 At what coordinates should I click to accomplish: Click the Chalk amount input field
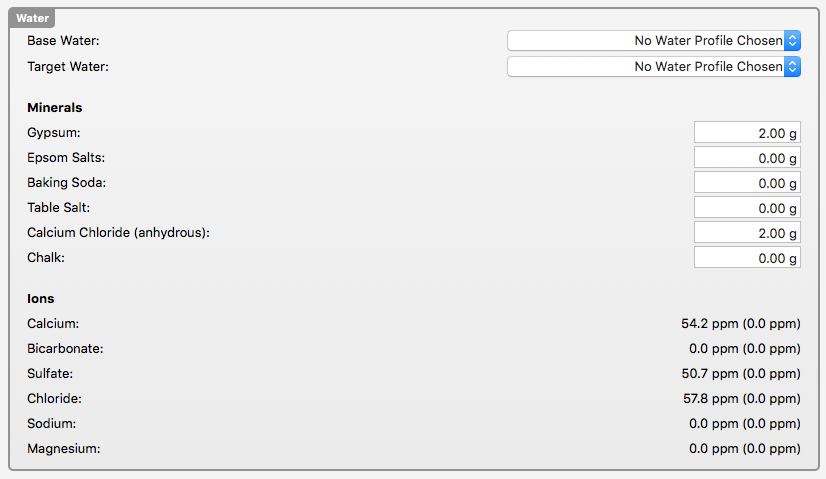pyautogui.click(x=747, y=258)
